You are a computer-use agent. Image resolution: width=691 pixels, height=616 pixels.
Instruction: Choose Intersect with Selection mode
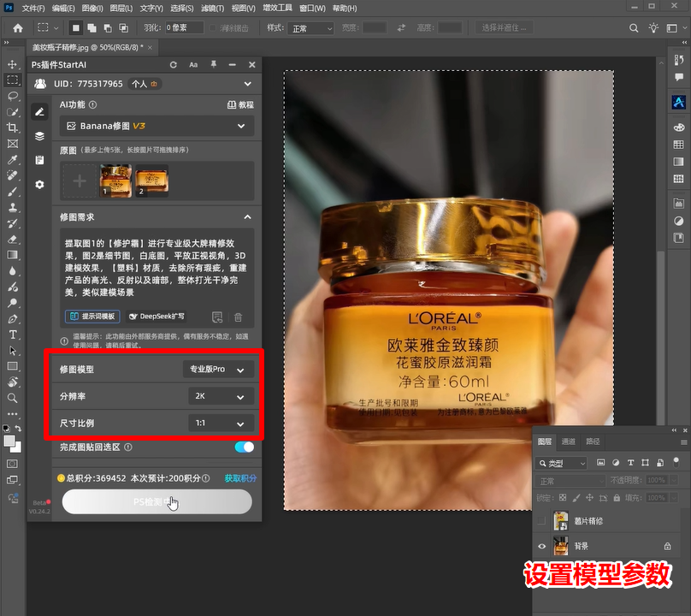124,28
